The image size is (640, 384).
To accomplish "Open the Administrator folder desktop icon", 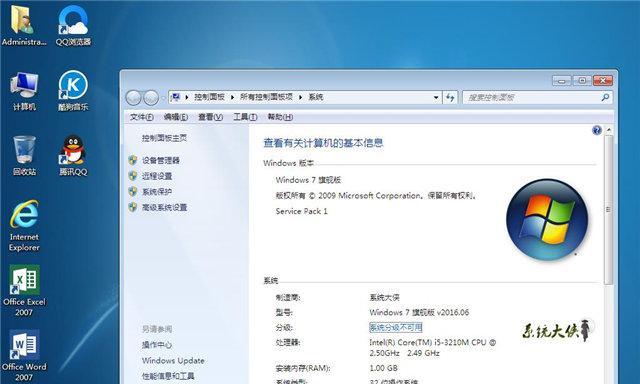I will 24,25.
